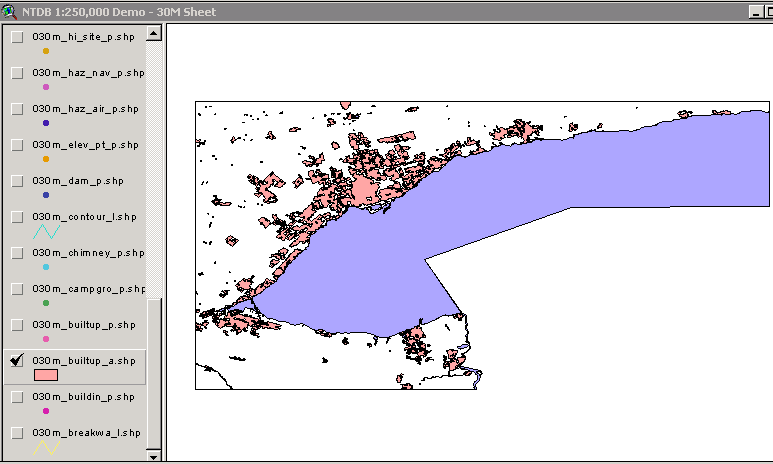Click the cyan line symbol for contour_l
Viewport: 773px width, 464px height.
click(46, 231)
